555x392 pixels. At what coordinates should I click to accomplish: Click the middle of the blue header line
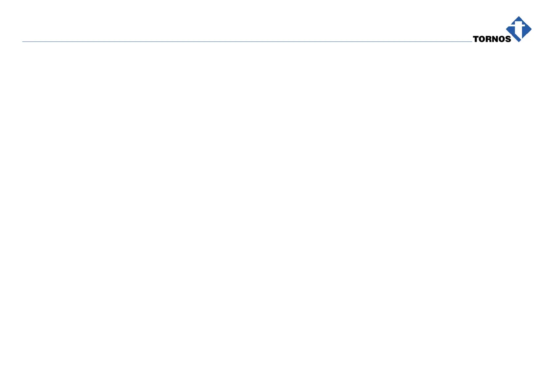click(247, 42)
